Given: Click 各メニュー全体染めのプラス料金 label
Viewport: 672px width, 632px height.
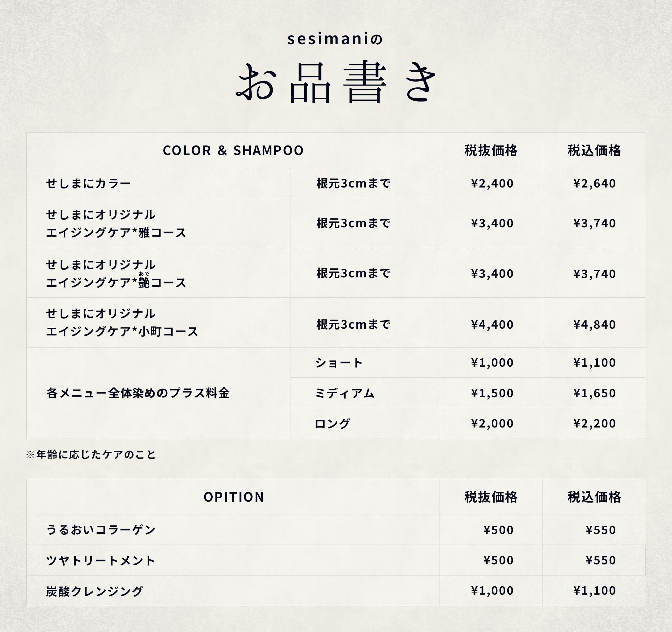Looking at the screenshot, I should (138, 393).
